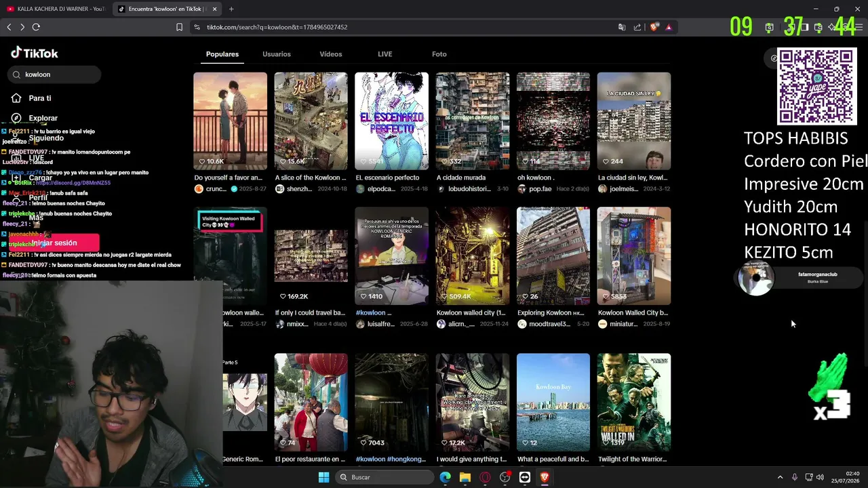Click the Para ti home icon
The height and width of the screenshot is (488, 868).
tap(16, 98)
